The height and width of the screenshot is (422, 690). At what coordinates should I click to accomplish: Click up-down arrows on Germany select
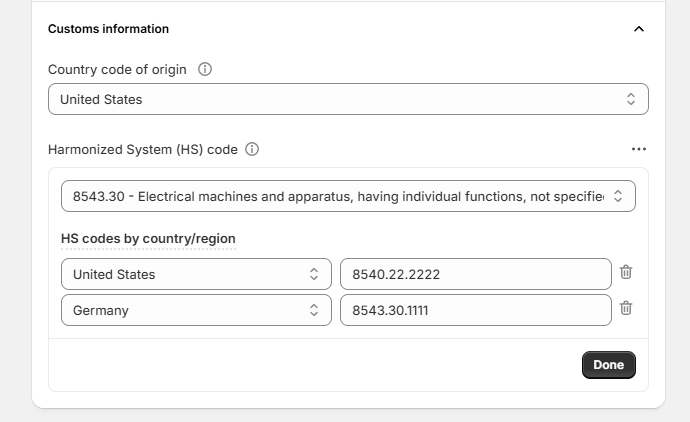point(314,310)
